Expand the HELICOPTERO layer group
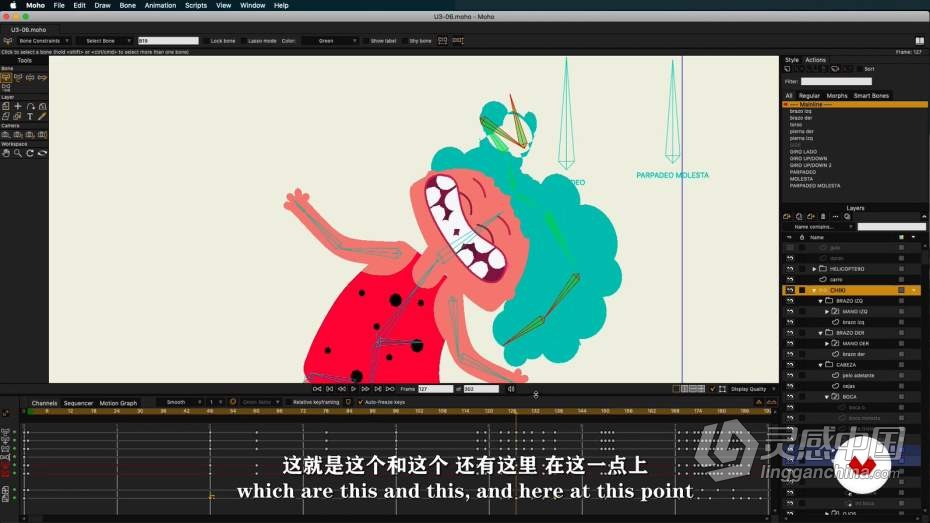This screenshot has width=930, height=523. (814, 269)
